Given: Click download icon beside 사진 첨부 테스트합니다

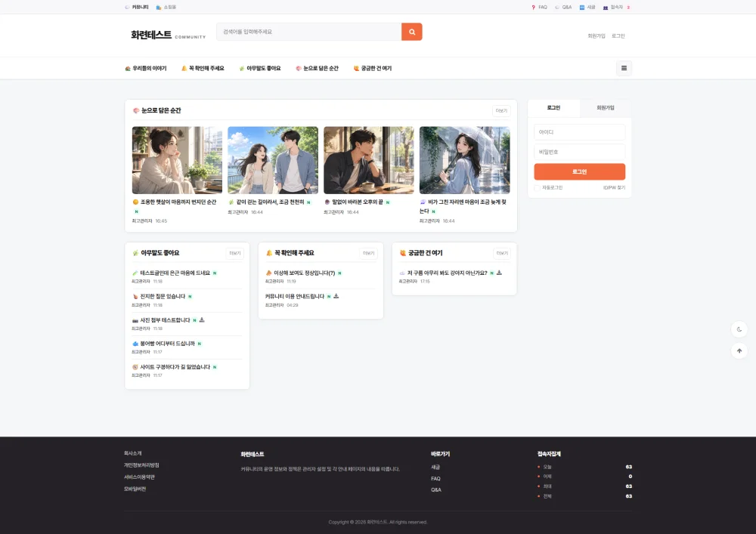Looking at the screenshot, I should coord(202,319).
